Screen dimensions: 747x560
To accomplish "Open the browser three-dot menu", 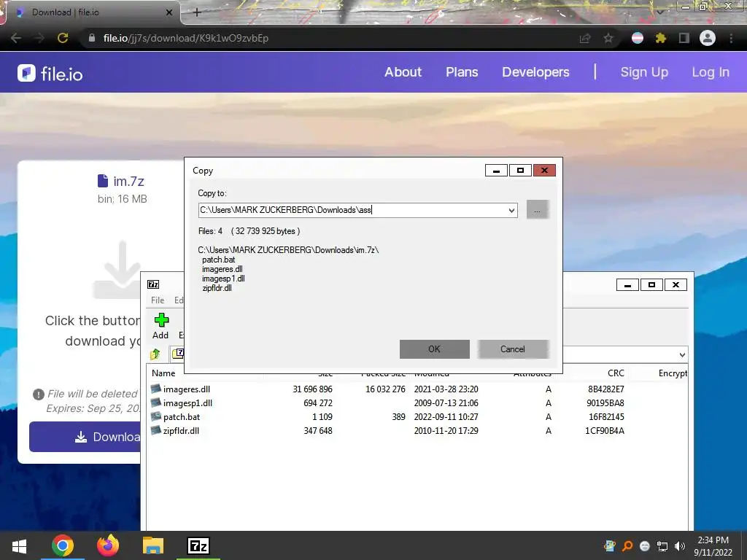I will [x=731, y=38].
